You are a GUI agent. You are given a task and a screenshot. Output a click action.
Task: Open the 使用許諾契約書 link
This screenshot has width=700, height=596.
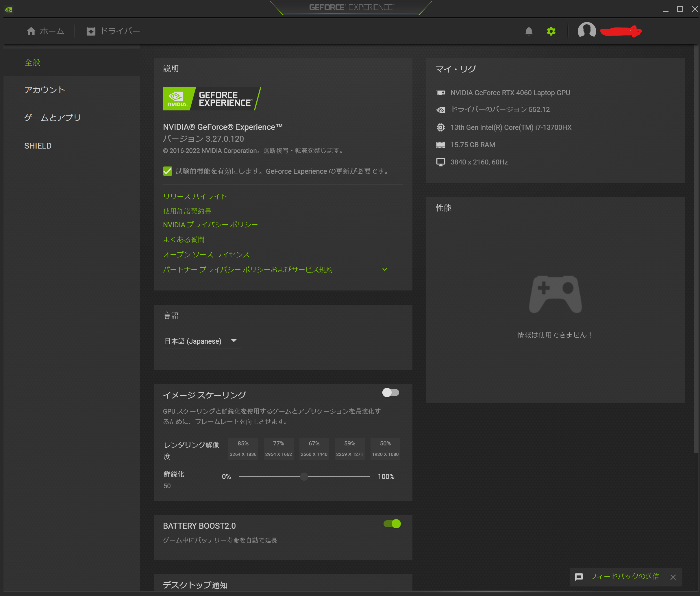click(187, 211)
